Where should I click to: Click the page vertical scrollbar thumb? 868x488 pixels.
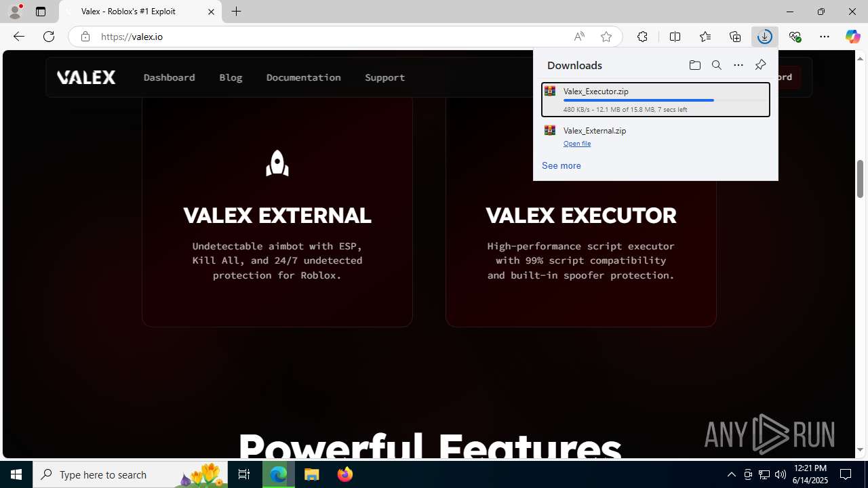(860, 178)
